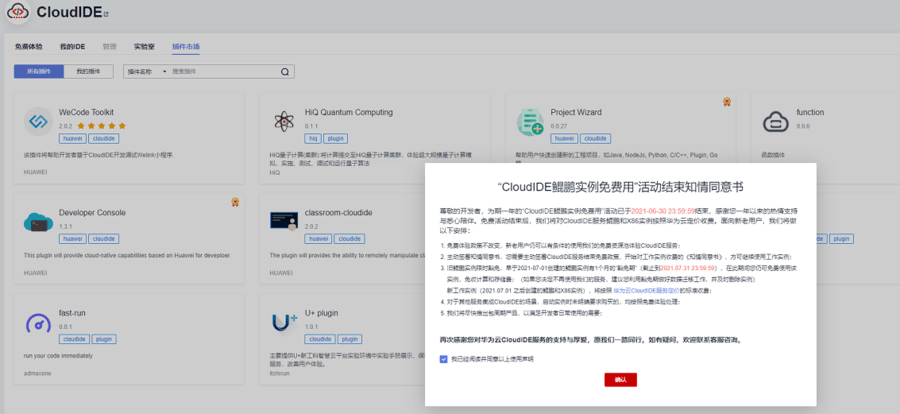
Task: Click the CloudIDE title text
Action: [x=69, y=13]
